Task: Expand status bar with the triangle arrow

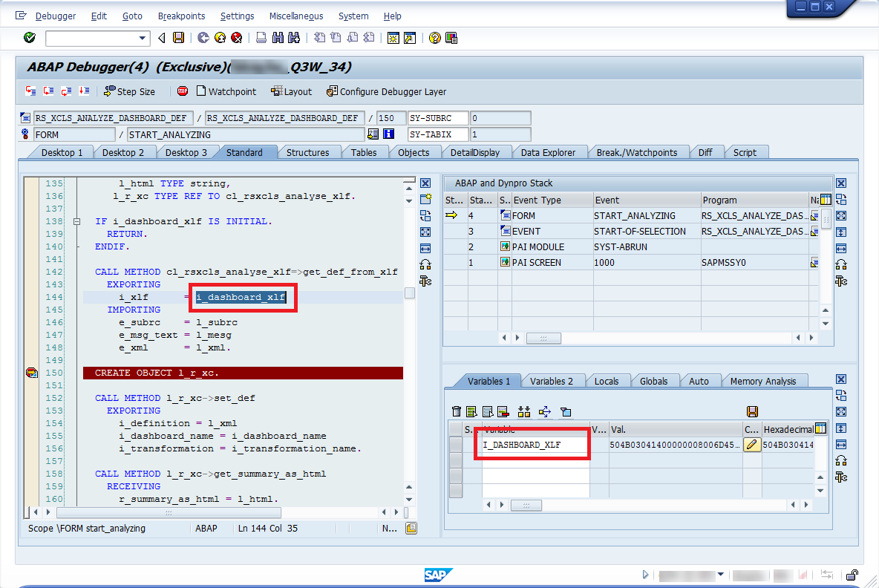Action: point(645,575)
